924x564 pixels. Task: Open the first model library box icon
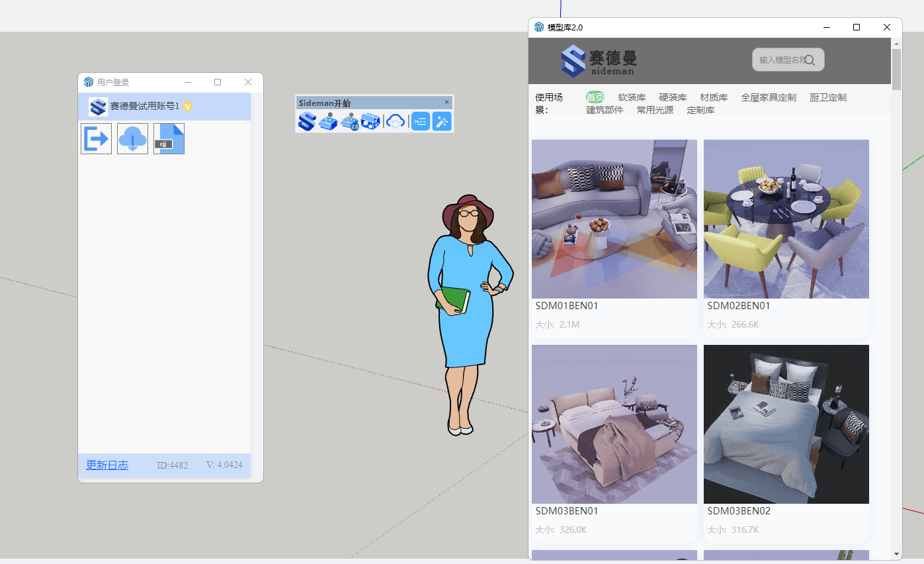[x=328, y=121]
